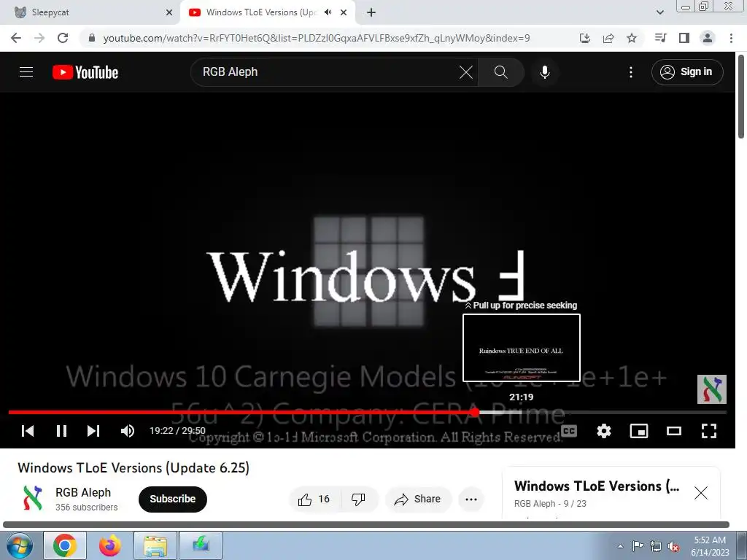Open the taskbar clock and date
Screen dimensions: 747x560
(x=710, y=546)
